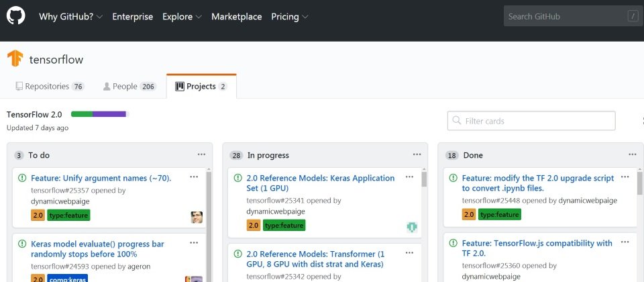
Task: Expand the Explore dropdown menu
Action: point(182,17)
